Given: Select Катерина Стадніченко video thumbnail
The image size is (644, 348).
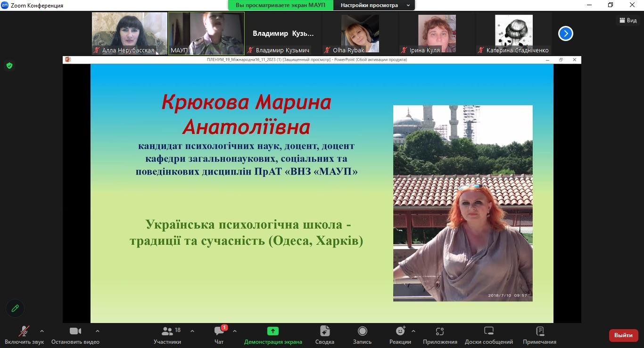Looking at the screenshot, I should point(514,33).
